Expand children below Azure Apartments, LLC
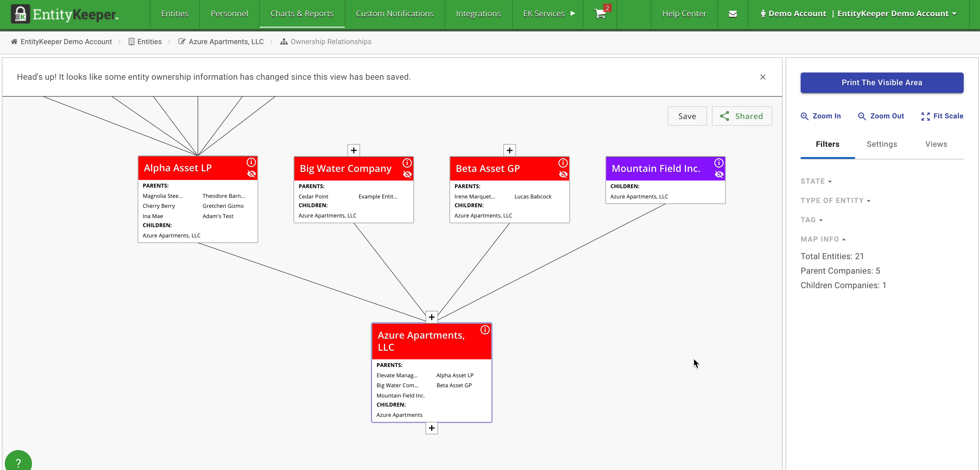 tap(432, 428)
